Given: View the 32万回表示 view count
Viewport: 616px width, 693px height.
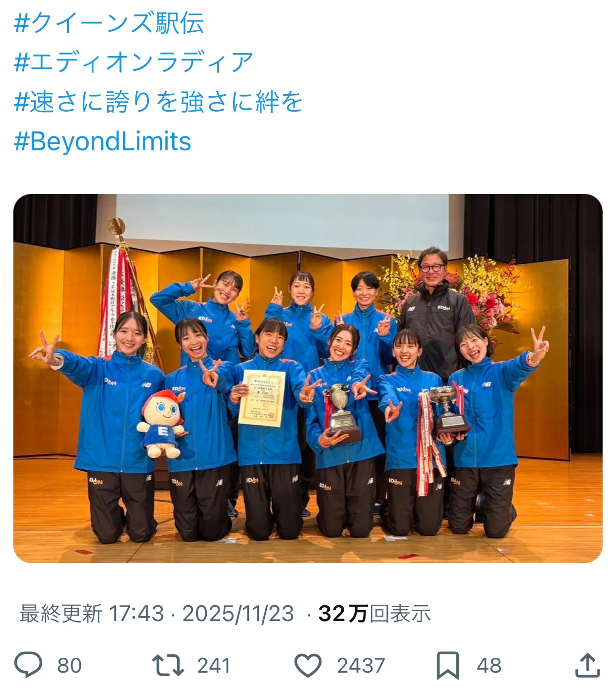Looking at the screenshot, I should pyautogui.click(x=374, y=614).
